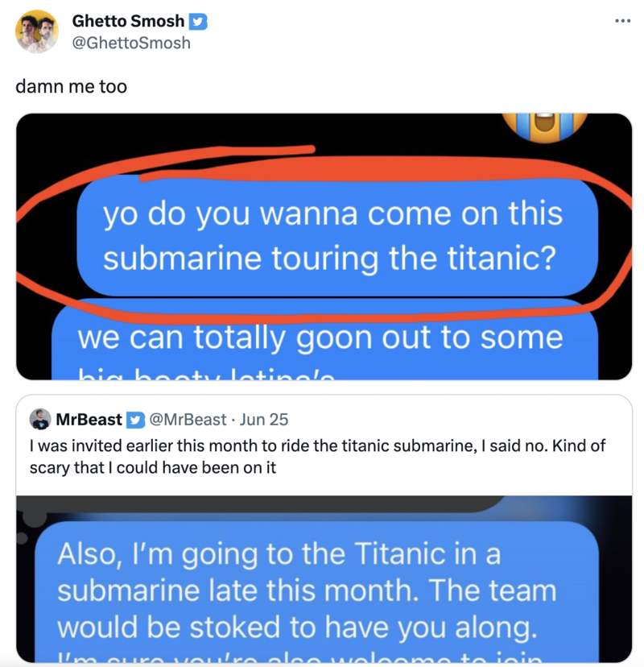
Task: Click the Titanic message image in quoted tweet
Action: click(322, 580)
